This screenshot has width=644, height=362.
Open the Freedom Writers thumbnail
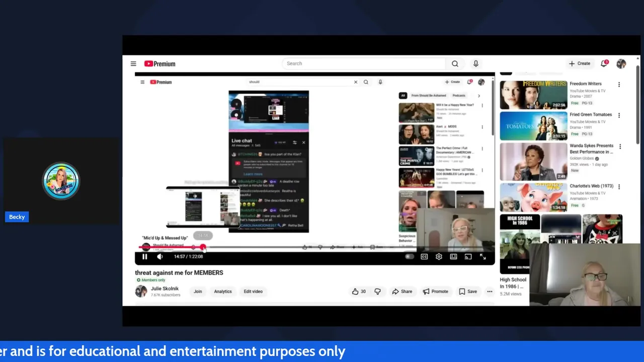[533, 95]
